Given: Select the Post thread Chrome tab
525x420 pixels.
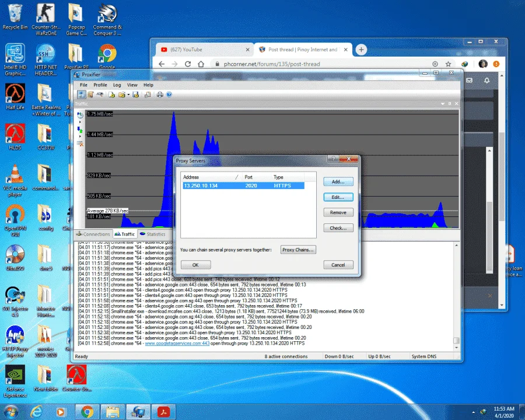Looking at the screenshot, I should (303, 50).
